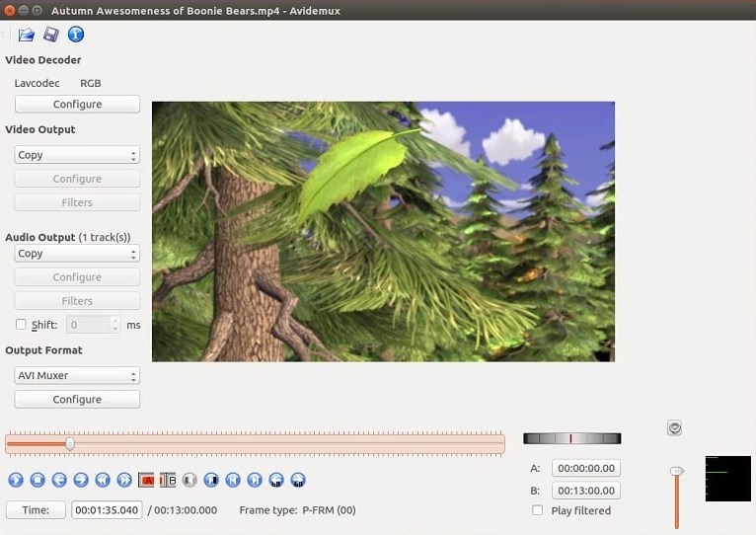Screen dimensions: 756x535
Task: Set selection end marker B
Action: pyautogui.click(x=168, y=480)
